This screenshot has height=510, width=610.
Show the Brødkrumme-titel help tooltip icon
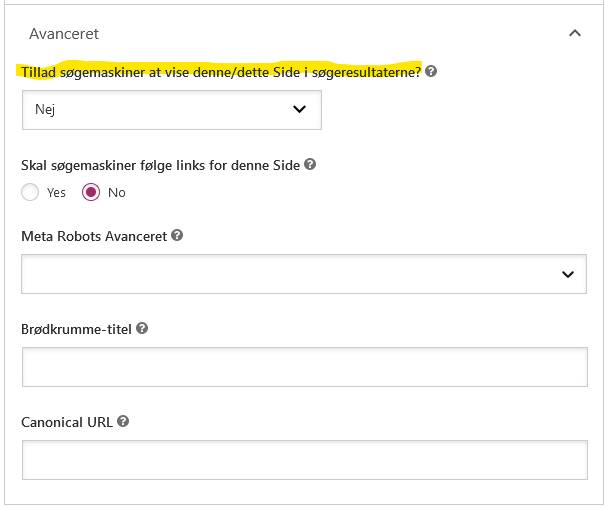click(142, 328)
